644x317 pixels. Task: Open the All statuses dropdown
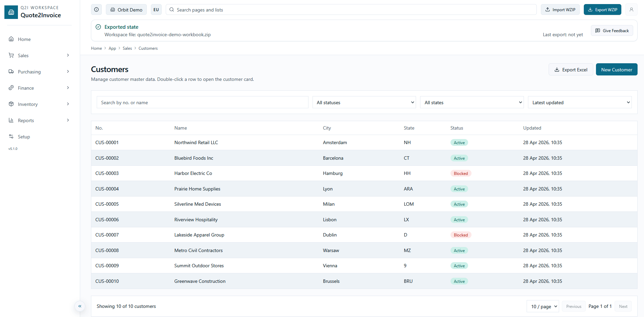[364, 102]
